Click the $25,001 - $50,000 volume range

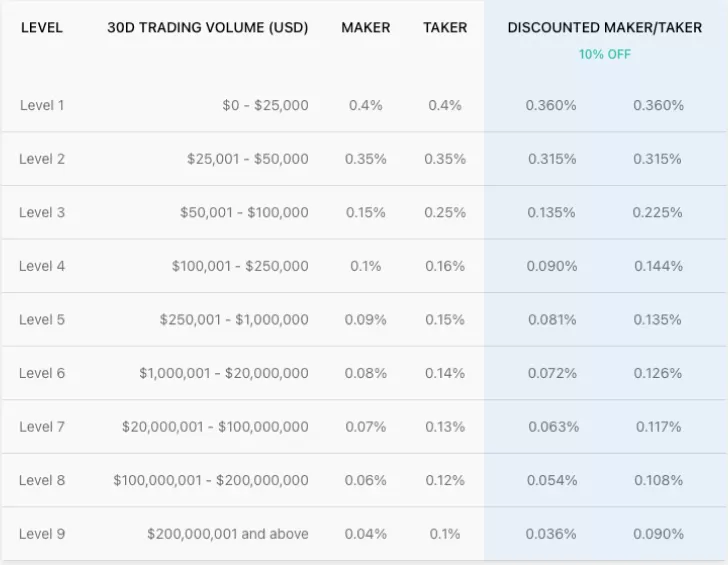click(247, 159)
